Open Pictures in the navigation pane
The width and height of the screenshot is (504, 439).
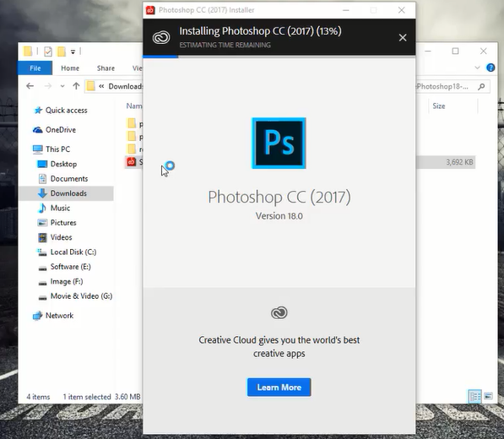57,223
